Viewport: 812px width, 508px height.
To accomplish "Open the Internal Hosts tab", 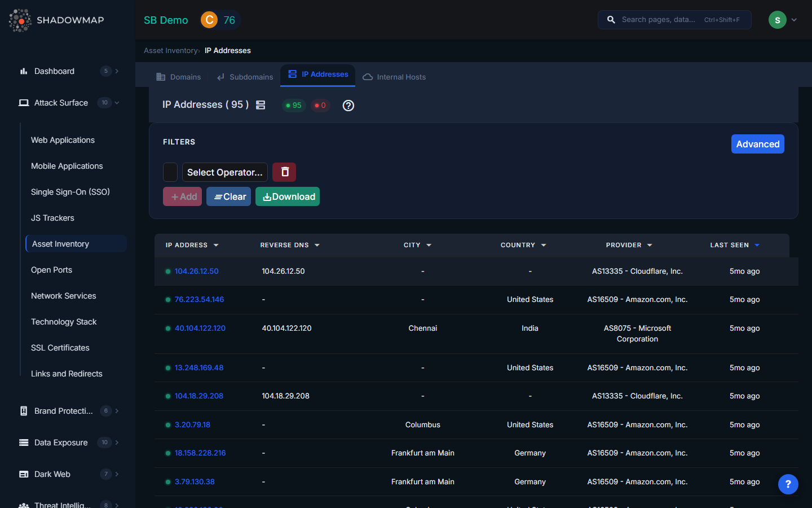I will coord(395,77).
